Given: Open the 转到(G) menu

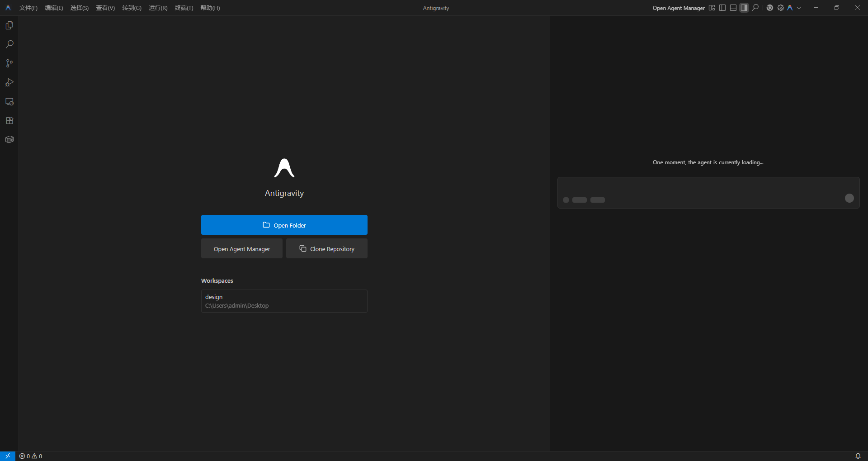Looking at the screenshot, I should pyautogui.click(x=132, y=8).
